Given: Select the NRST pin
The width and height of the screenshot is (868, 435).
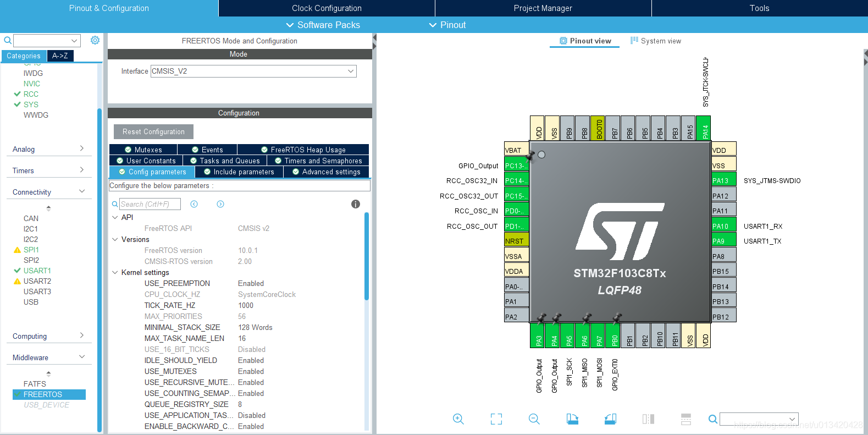Looking at the screenshot, I should point(517,241).
